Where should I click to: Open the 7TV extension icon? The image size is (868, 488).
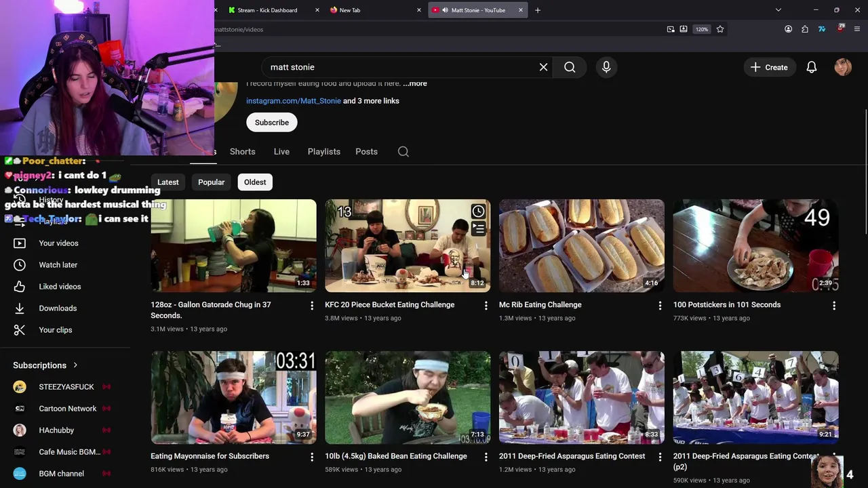[x=822, y=29]
